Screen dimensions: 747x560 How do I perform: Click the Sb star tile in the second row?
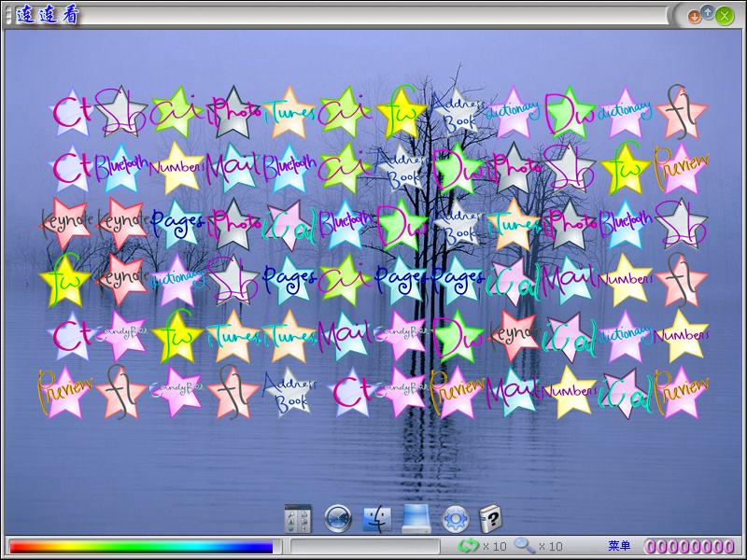570,168
